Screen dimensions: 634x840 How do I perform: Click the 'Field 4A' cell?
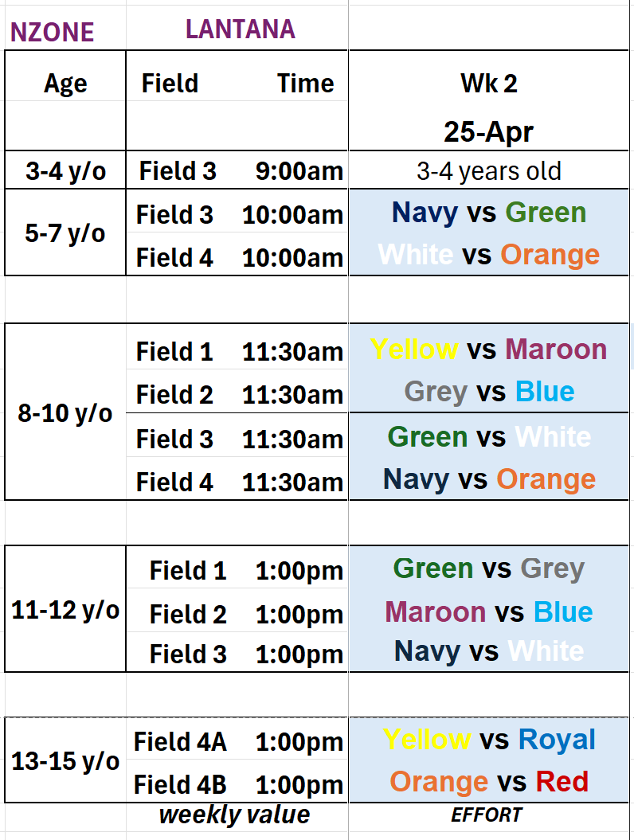point(180,742)
